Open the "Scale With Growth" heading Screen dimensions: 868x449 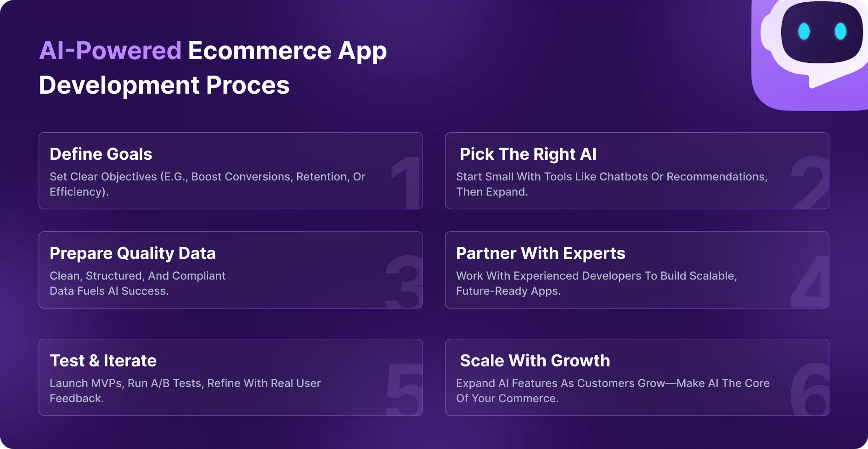click(x=535, y=361)
